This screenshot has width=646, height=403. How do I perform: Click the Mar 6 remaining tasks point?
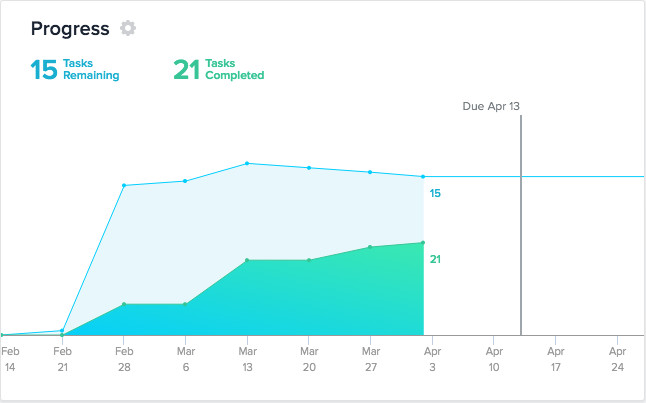point(185,181)
